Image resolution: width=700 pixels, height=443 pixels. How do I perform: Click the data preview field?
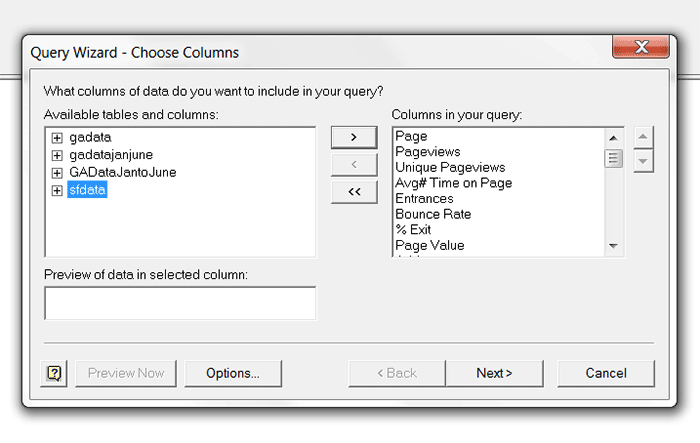coord(180,303)
